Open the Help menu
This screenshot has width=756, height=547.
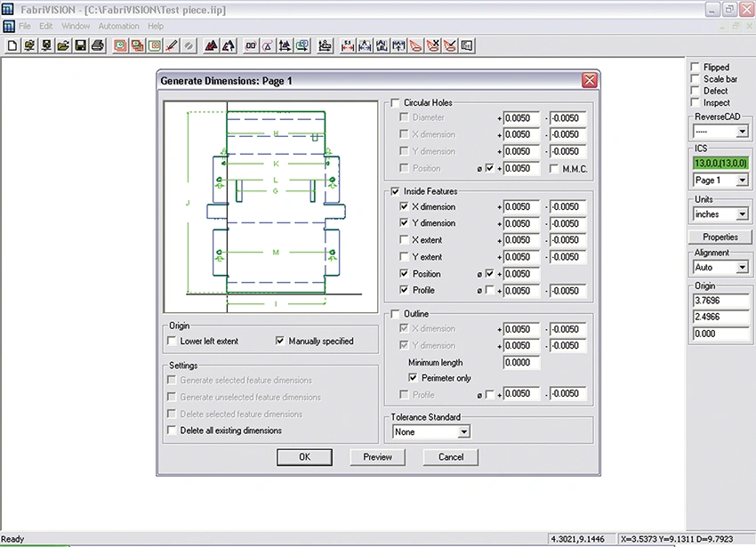[x=156, y=26]
